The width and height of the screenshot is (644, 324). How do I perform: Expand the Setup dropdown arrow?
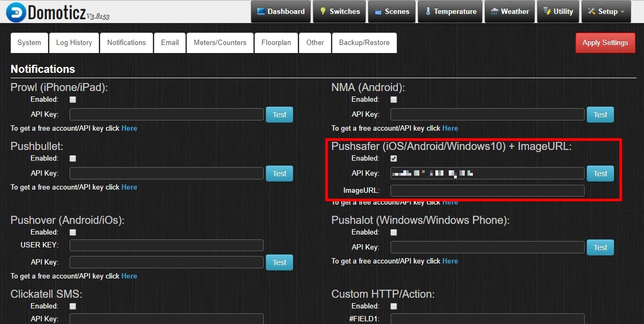[x=622, y=12]
